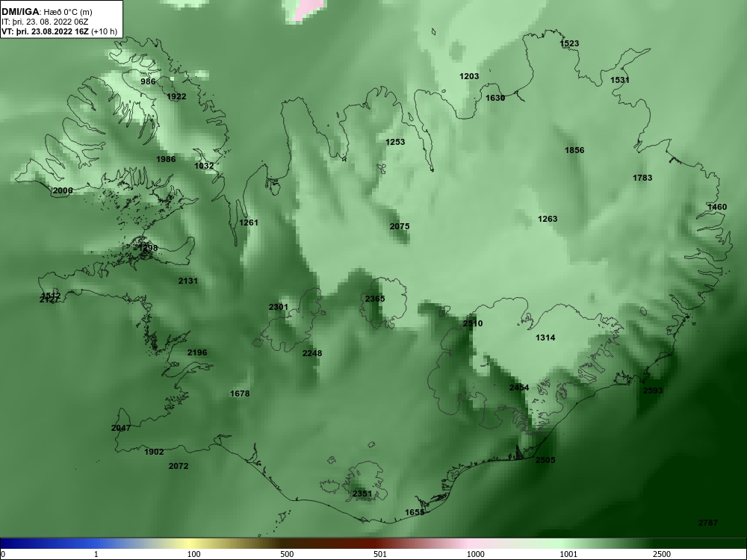Select the 1253 value in the north
Viewport: 747px width, 560px height.
[x=395, y=142]
